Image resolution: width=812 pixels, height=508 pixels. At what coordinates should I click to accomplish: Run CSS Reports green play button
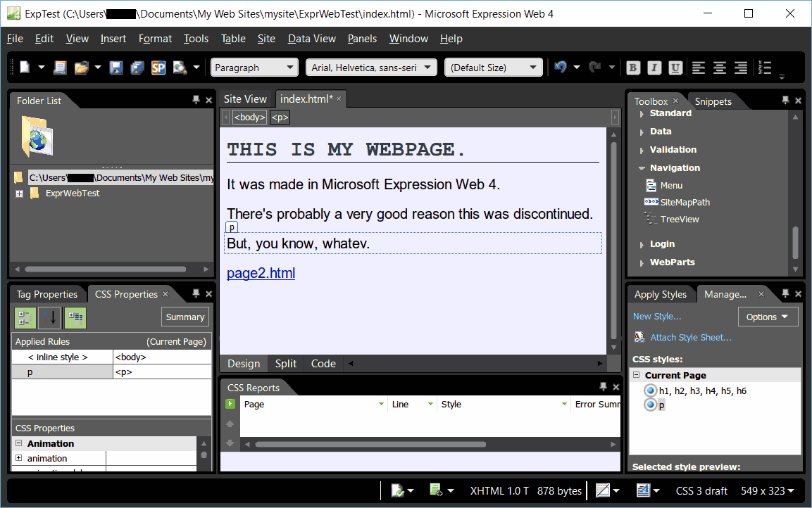[x=230, y=404]
